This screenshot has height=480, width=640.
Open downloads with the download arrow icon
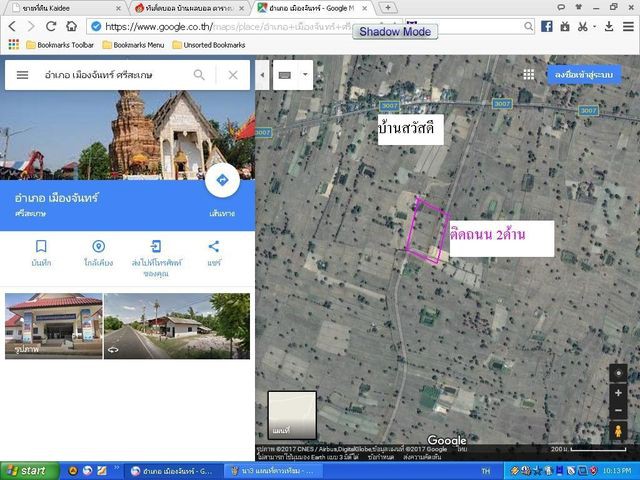[x=609, y=27]
